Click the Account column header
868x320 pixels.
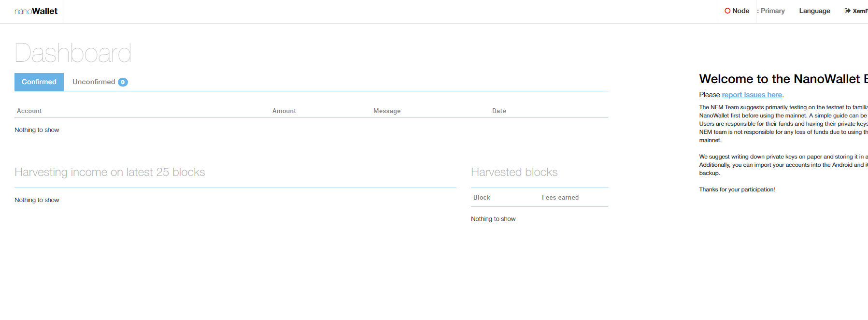pos(29,111)
